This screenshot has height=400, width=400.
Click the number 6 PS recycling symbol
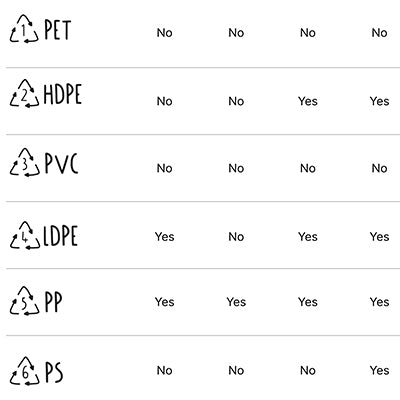coord(24,371)
